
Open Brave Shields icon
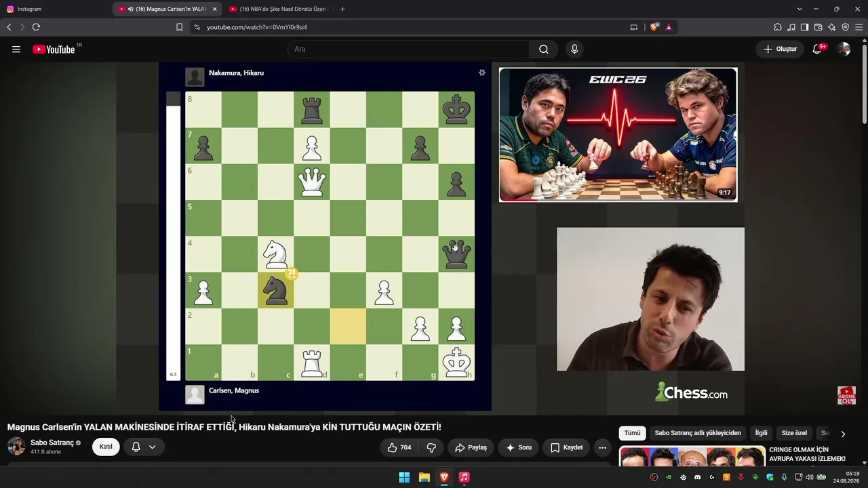(654, 27)
